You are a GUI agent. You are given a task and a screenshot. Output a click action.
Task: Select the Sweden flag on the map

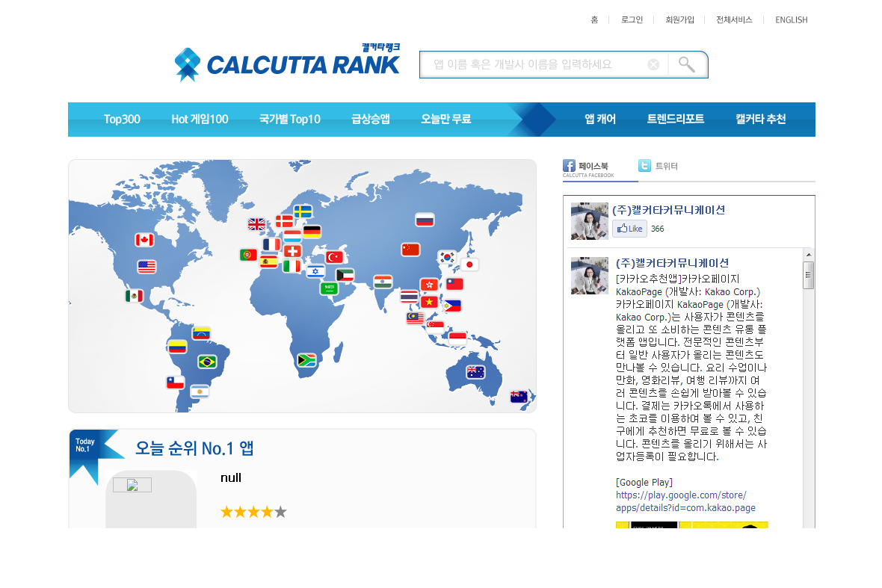click(x=303, y=211)
